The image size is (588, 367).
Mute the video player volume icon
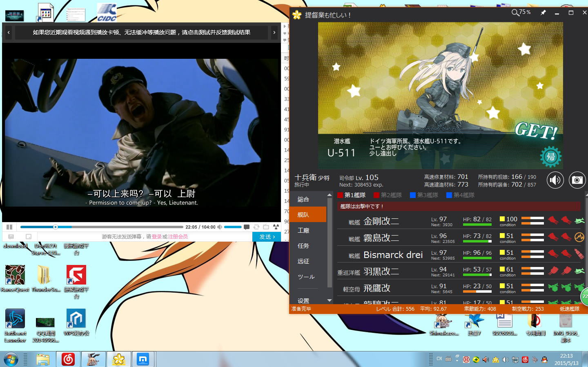(x=220, y=227)
